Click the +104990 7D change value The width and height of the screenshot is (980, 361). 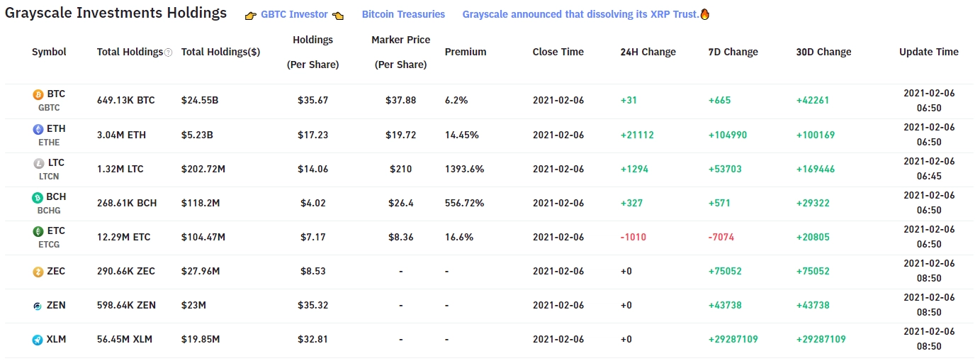(728, 135)
